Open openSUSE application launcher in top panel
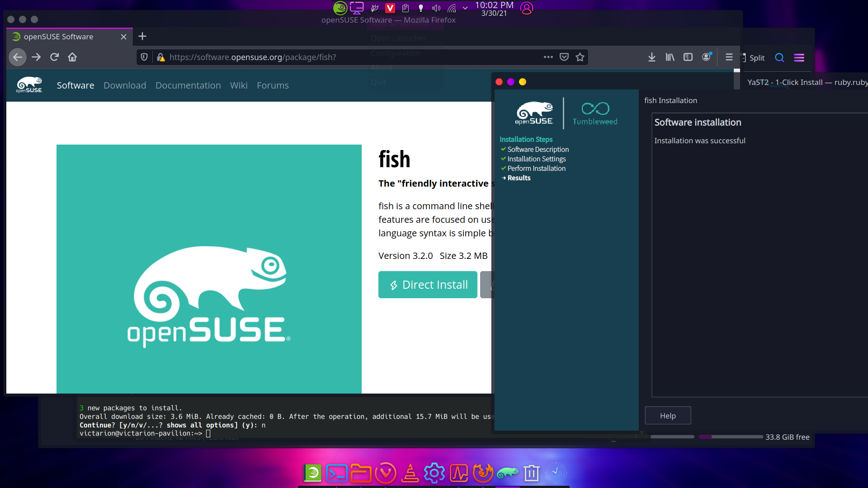 tap(340, 8)
